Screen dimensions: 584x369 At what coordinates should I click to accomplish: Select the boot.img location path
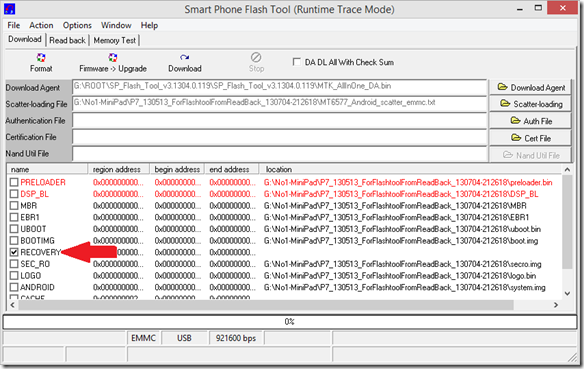click(x=401, y=241)
